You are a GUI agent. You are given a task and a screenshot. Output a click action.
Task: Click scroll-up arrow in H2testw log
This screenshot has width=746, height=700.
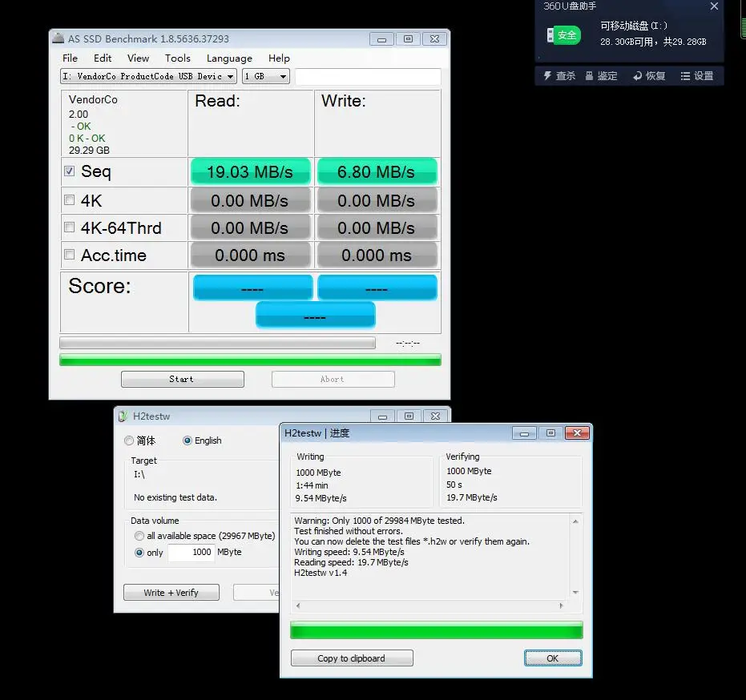click(x=575, y=521)
